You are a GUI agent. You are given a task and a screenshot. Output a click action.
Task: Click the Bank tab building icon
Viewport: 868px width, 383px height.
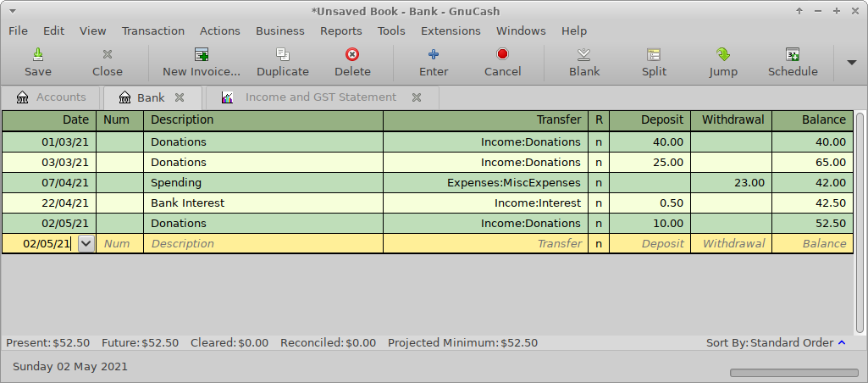[125, 97]
